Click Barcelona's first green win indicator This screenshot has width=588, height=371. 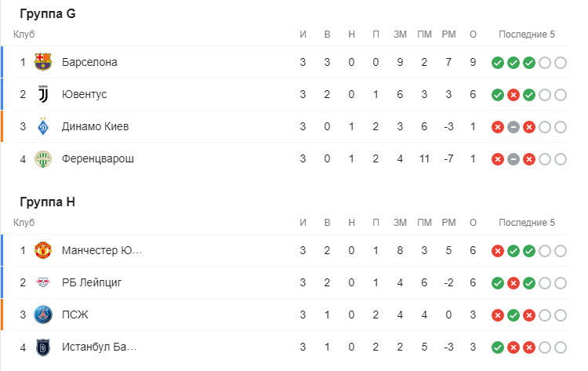pyautogui.click(x=497, y=63)
